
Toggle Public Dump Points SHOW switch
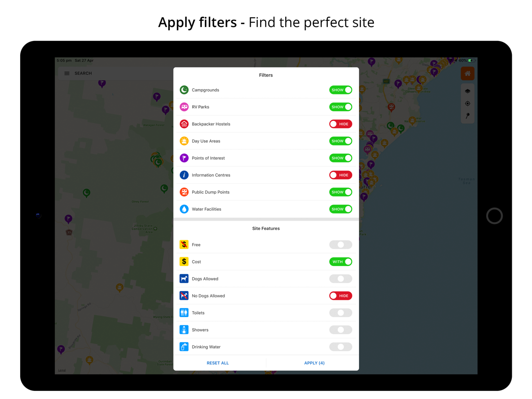point(340,192)
